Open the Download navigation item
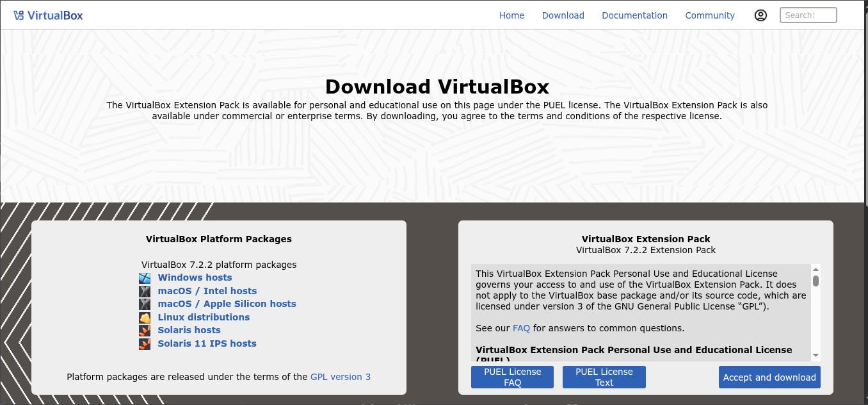This screenshot has width=868, height=405. pyautogui.click(x=563, y=15)
